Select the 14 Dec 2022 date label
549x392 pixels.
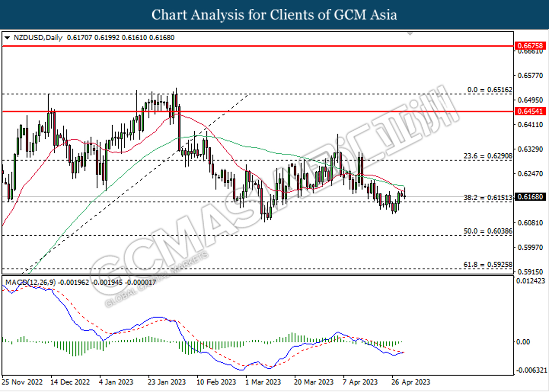point(70,382)
